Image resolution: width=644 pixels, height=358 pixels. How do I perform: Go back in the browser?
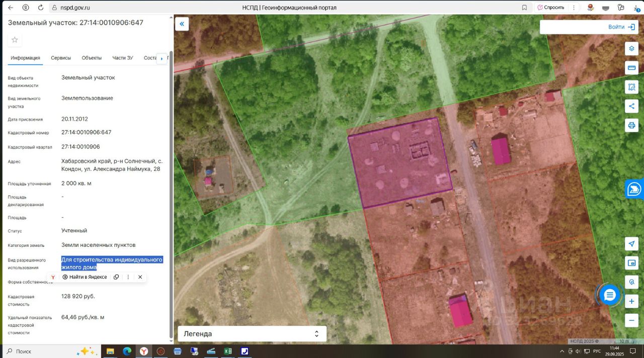[11, 8]
